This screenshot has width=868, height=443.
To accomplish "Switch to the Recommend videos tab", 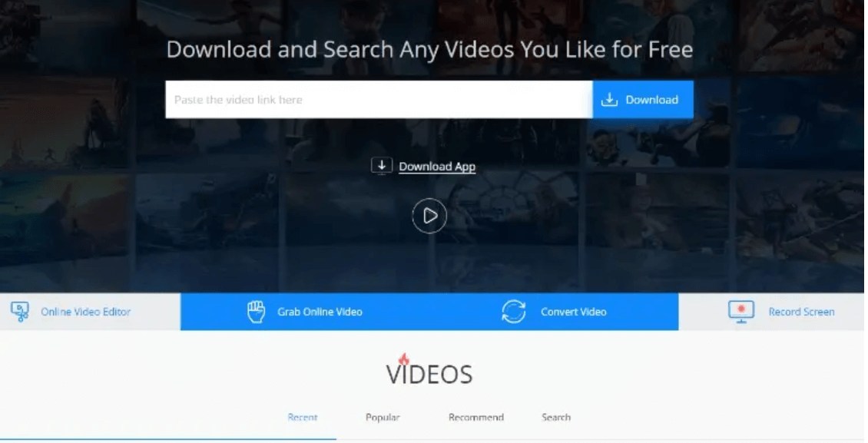I will [x=476, y=418].
